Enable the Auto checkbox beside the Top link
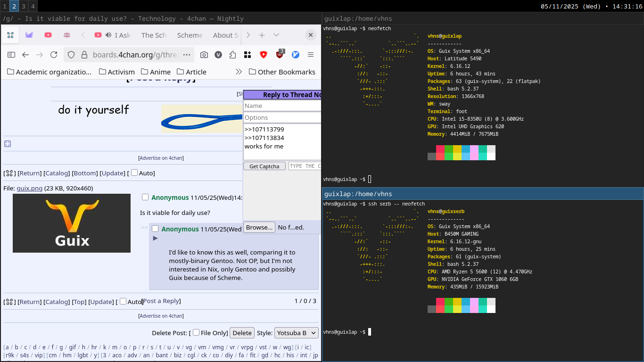The image size is (644, 362). (x=123, y=301)
